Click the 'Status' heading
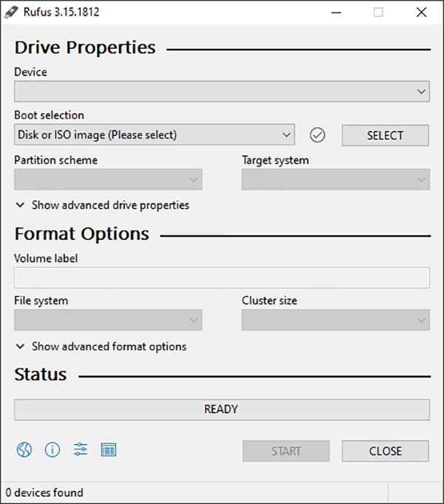The width and height of the screenshot is (444, 504). point(41,374)
